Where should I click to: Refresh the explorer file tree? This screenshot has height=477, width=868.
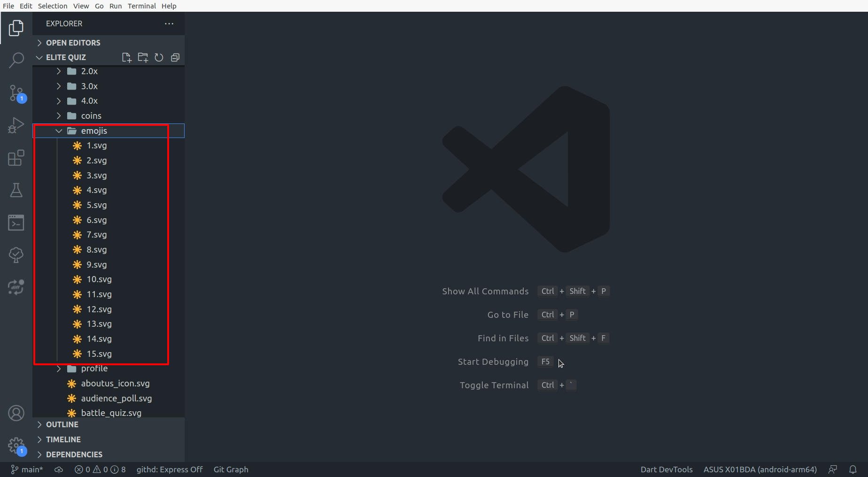click(x=159, y=57)
